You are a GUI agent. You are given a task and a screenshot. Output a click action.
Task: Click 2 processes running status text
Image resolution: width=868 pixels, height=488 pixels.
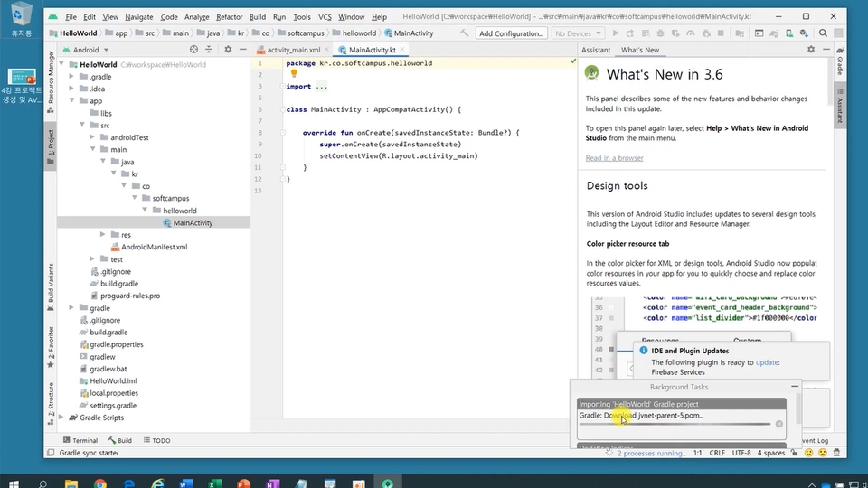[x=651, y=453]
